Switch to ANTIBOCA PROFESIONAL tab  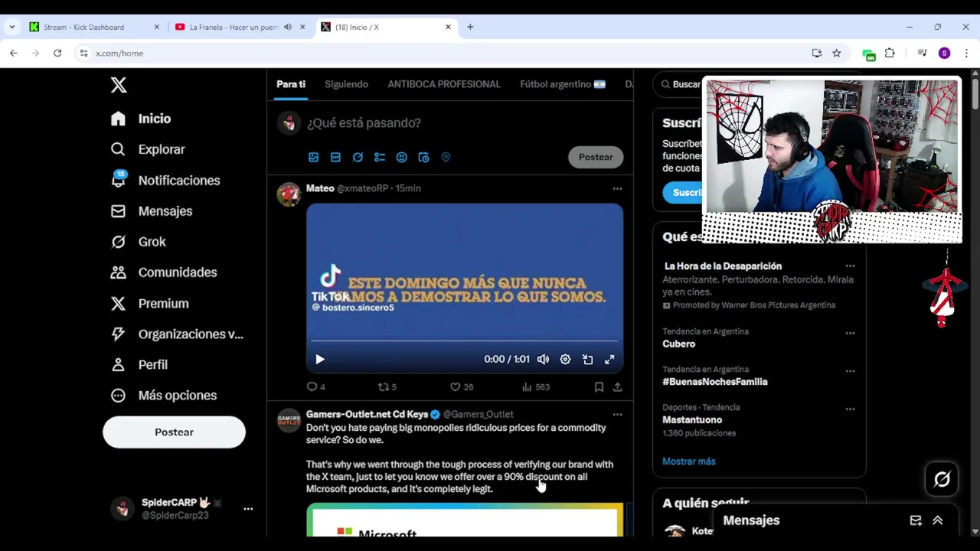444,84
